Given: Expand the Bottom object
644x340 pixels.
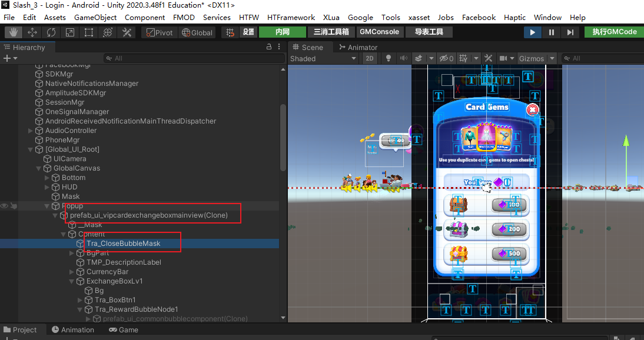Looking at the screenshot, I should (x=47, y=178).
